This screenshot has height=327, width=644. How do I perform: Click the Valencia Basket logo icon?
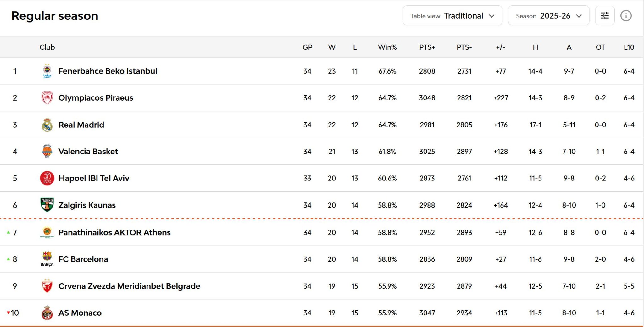47,152
